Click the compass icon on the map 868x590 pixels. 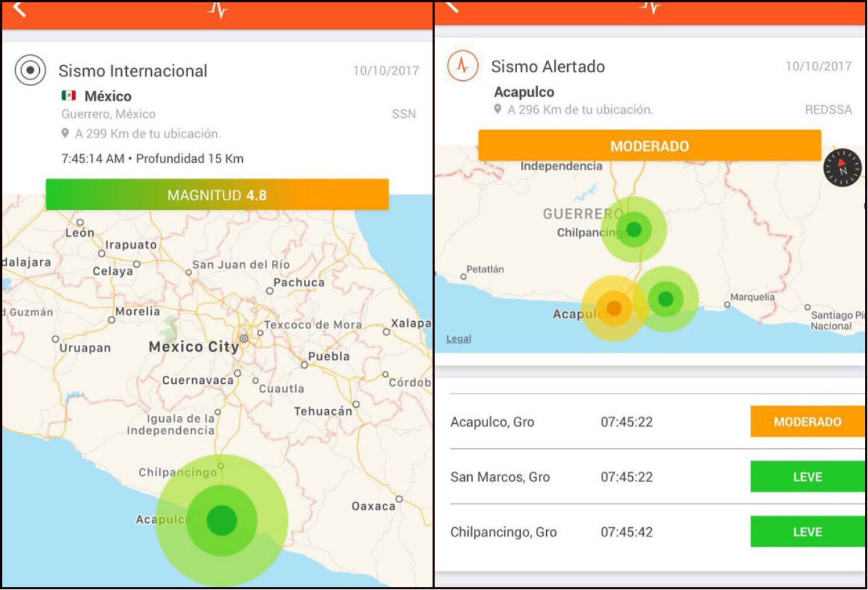pyautogui.click(x=842, y=168)
